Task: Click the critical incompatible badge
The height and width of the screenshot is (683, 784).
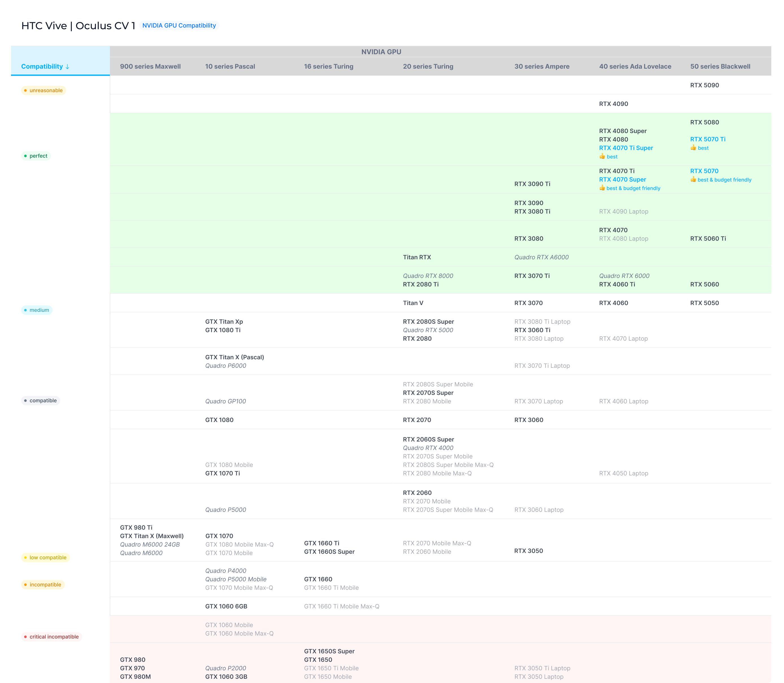Action: point(51,637)
